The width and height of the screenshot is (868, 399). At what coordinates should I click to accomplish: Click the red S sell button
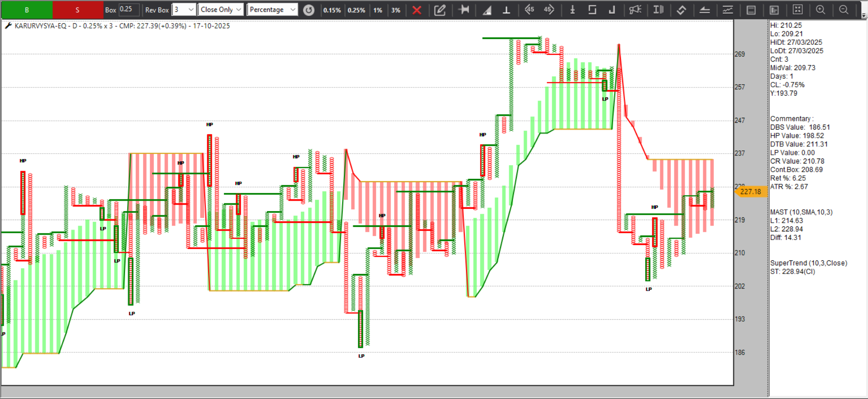click(x=77, y=10)
